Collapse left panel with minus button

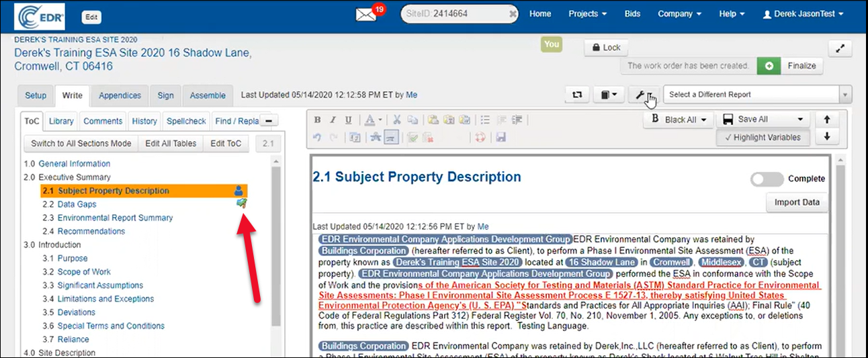(268, 121)
